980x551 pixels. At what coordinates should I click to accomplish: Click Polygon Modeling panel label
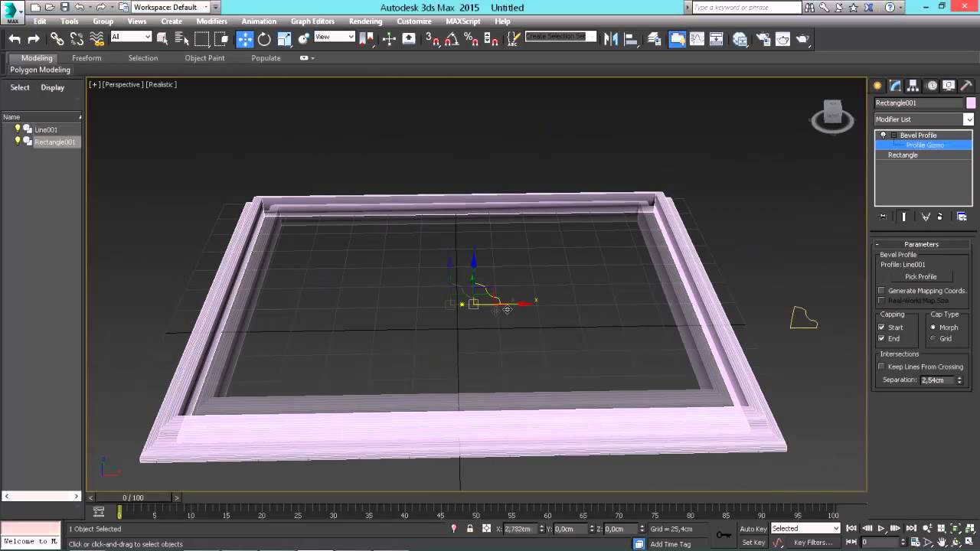[x=41, y=70]
